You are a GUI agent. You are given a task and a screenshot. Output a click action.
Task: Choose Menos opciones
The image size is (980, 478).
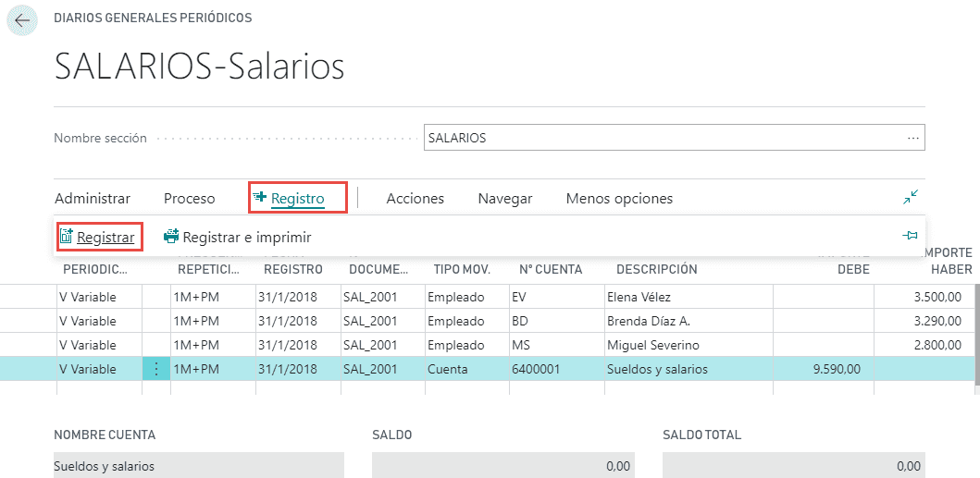click(619, 199)
